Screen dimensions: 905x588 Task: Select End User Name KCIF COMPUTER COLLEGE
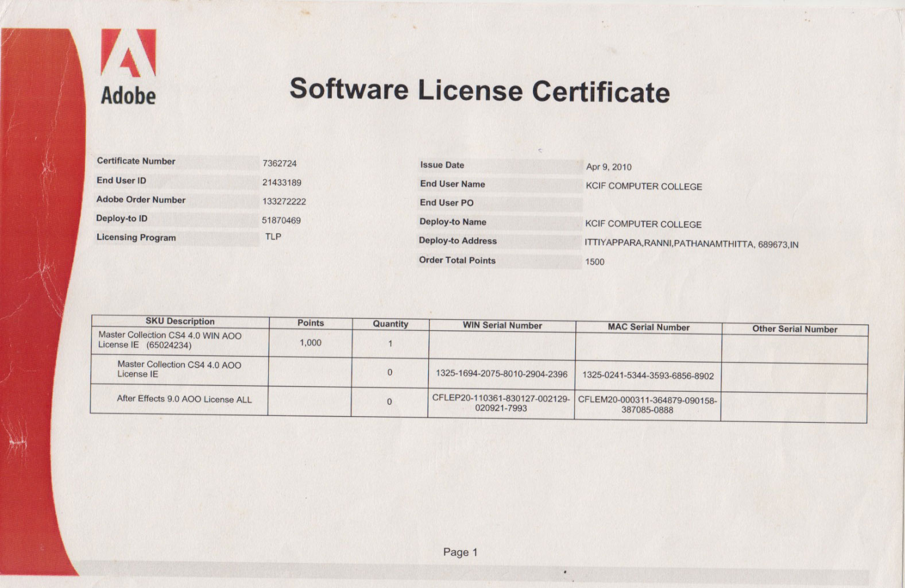[644, 187]
